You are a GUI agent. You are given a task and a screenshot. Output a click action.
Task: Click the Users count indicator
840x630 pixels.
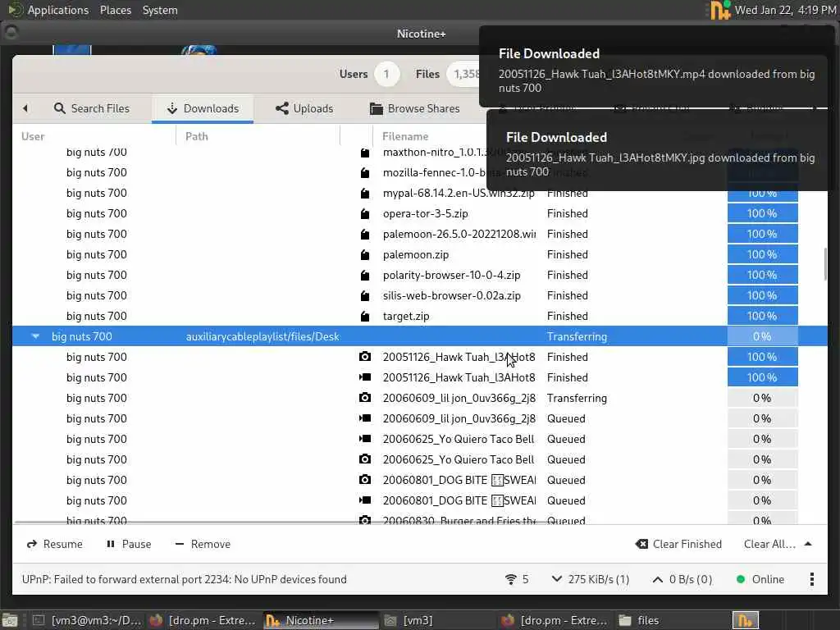click(368, 74)
